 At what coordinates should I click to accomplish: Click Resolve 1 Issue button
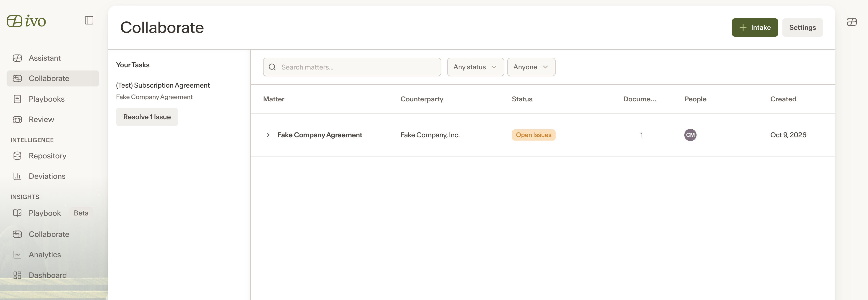(147, 117)
